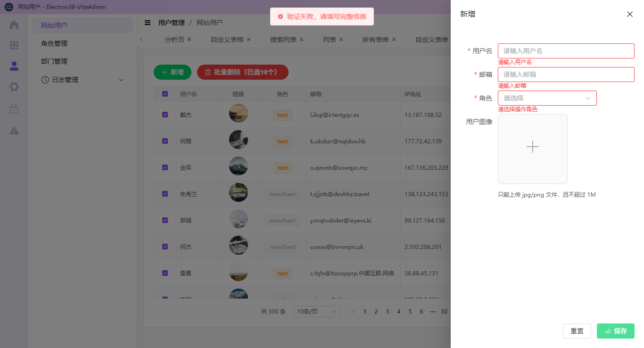This screenshot has height=348, width=644.
Task: Click the user image upload plus area
Action: tap(532, 147)
